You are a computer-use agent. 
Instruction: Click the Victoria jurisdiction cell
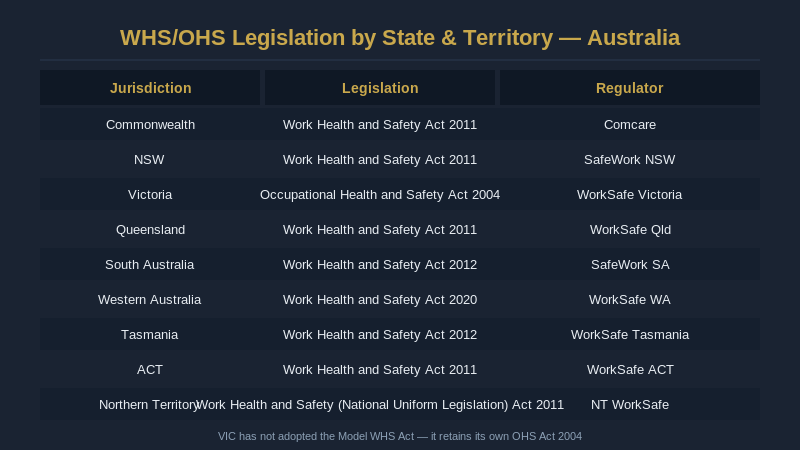tap(150, 195)
